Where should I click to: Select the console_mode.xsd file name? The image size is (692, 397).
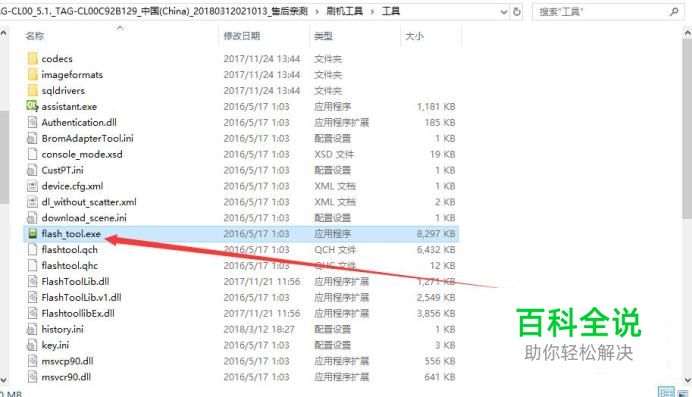(x=82, y=154)
